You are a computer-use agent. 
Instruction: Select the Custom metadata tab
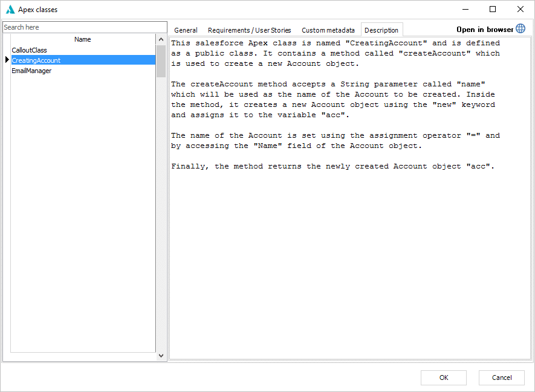point(328,30)
